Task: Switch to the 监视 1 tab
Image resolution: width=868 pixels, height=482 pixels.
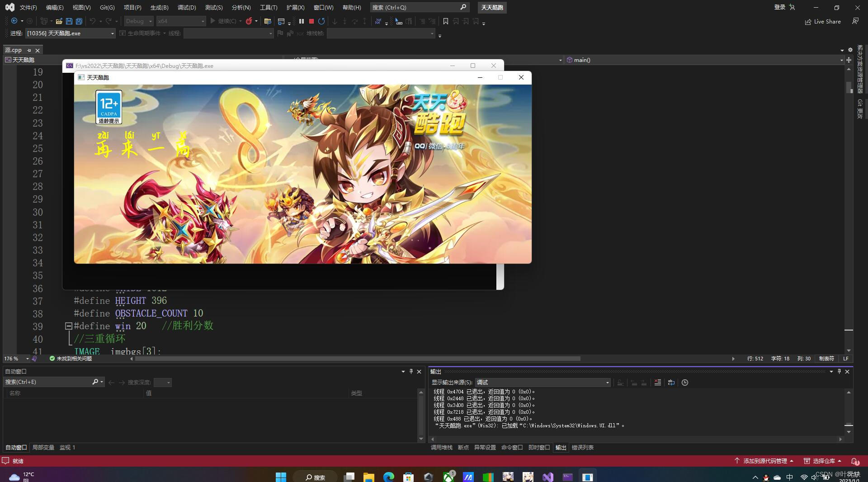Action: [x=67, y=448]
